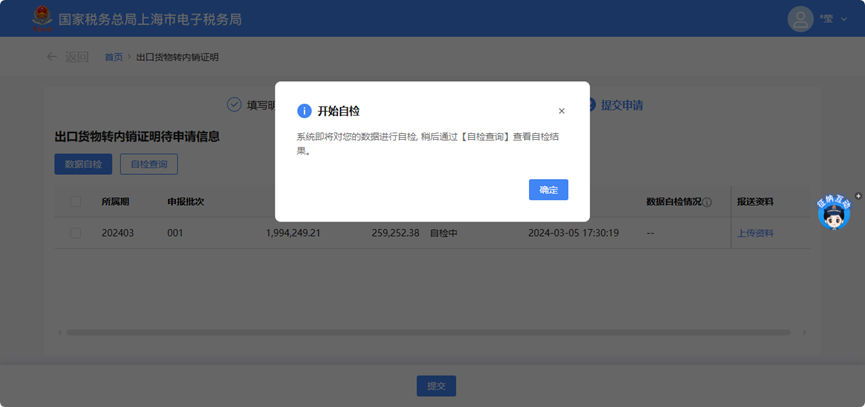Open the tax assistant mascot chat icon
Viewport: 865px width, 407px height.
[x=833, y=214]
